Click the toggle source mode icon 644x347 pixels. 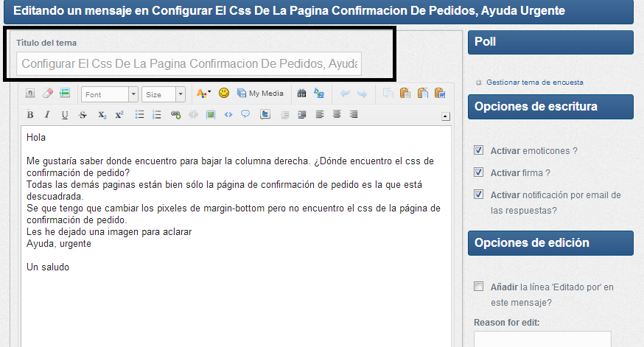click(30, 94)
